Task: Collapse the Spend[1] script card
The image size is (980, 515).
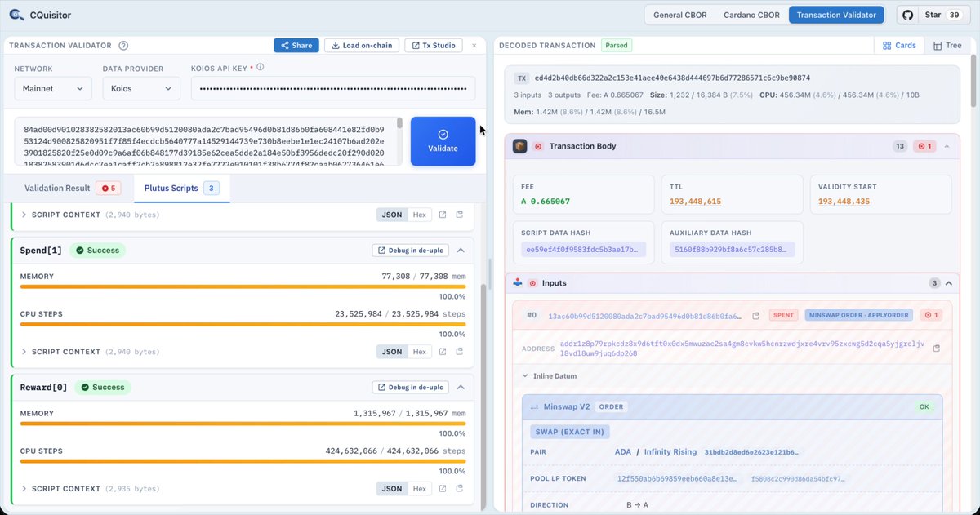Action: pyautogui.click(x=461, y=251)
